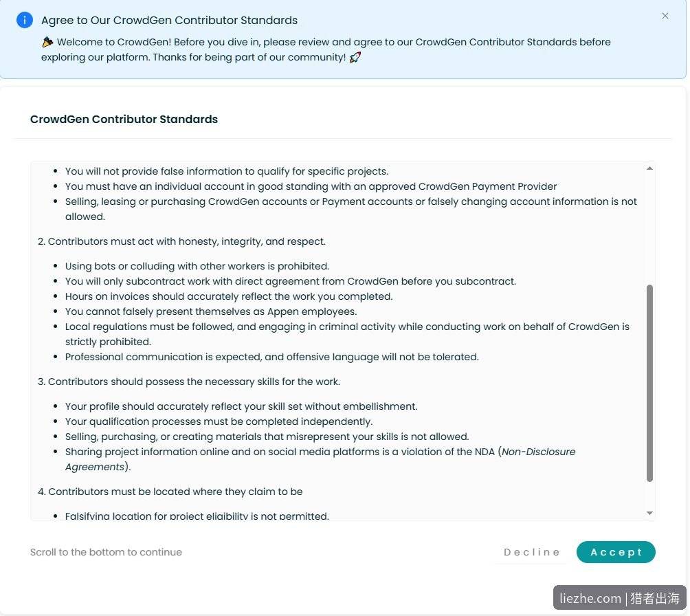Click the standards box scrollbar thumb
This screenshot has width=690, height=616.
coord(649,383)
